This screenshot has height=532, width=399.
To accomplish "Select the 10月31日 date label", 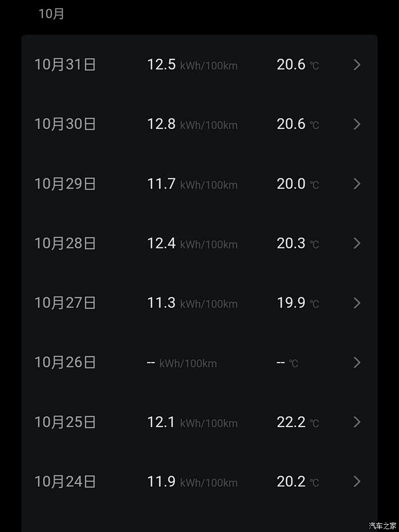I will click(x=65, y=65).
